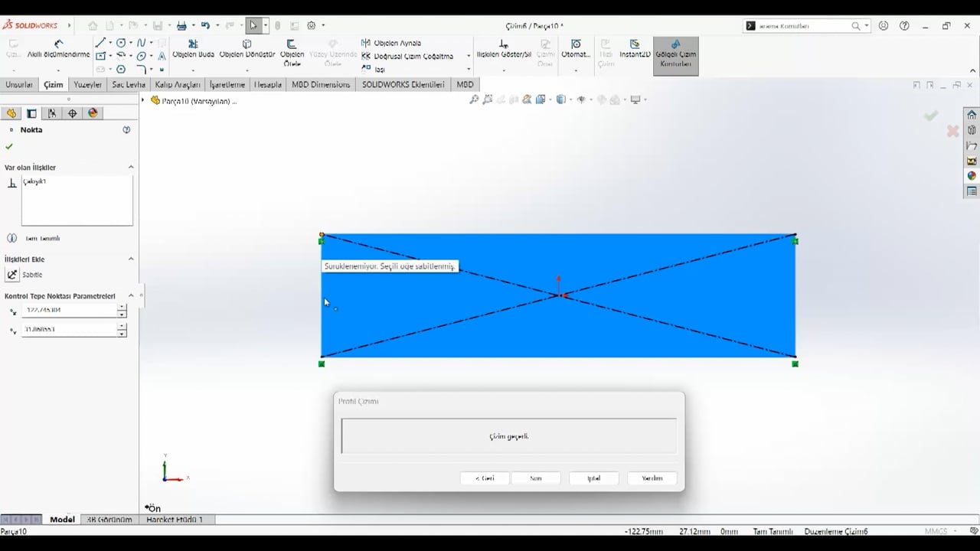
Task: Click the Zoom to Area icon
Action: coord(488,99)
